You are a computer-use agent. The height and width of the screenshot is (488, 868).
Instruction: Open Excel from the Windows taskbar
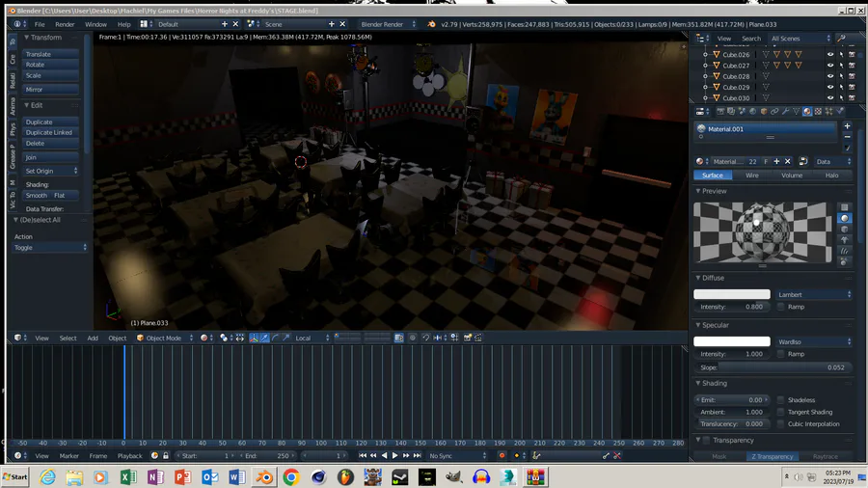point(128,477)
